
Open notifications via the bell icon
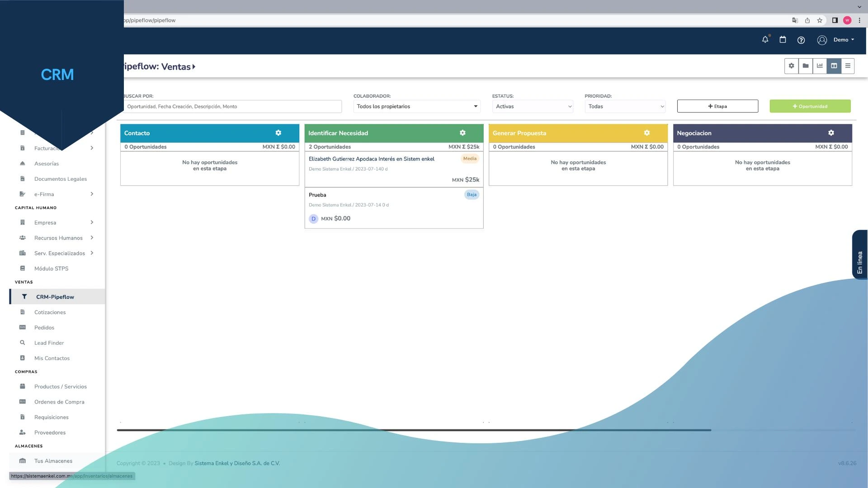coord(765,40)
